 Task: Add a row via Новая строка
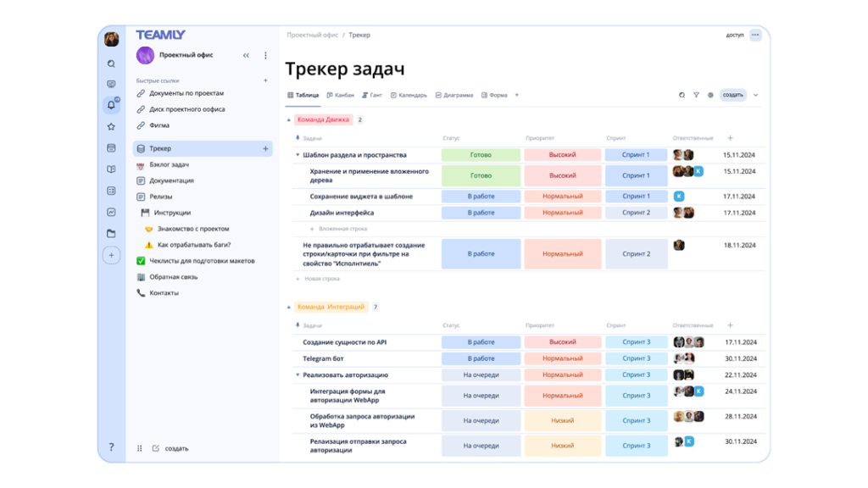pos(321,279)
